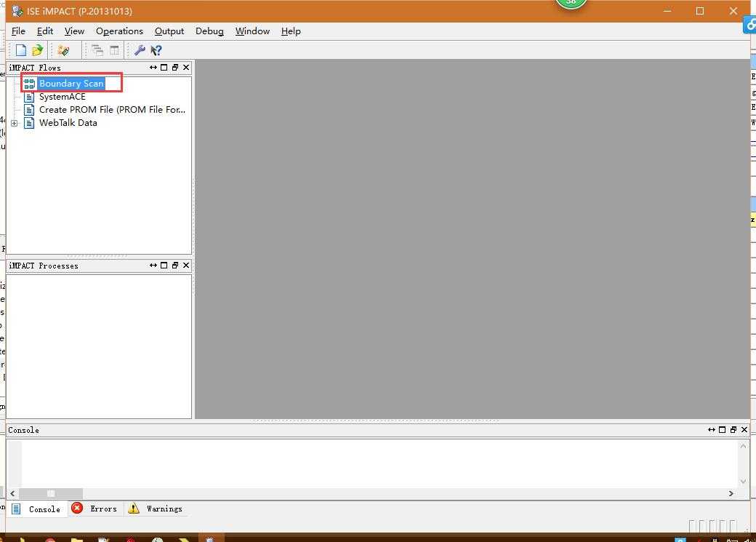
Task: Close the ISE iMPACT window
Action: click(x=733, y=11)
